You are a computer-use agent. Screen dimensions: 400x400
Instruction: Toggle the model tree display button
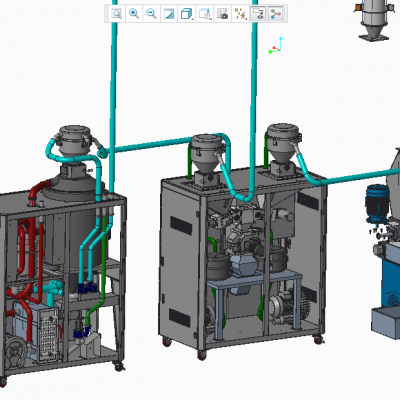(258, 14)
